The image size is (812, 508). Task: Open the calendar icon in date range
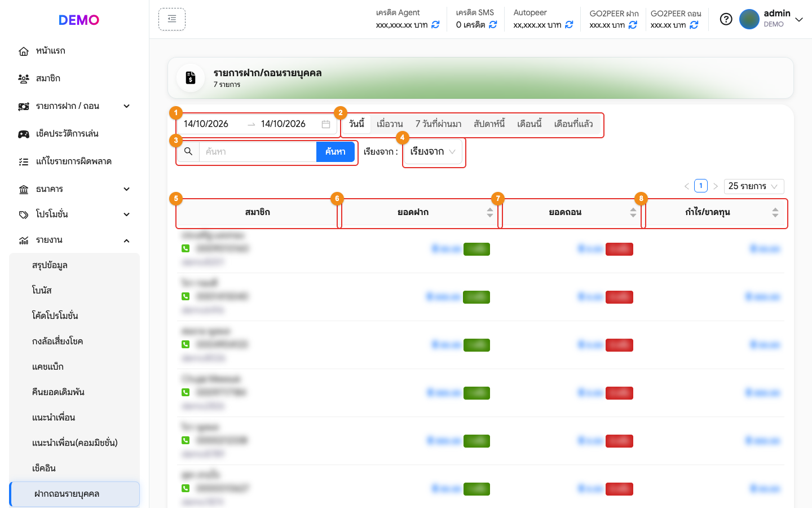tap(326, 124)
